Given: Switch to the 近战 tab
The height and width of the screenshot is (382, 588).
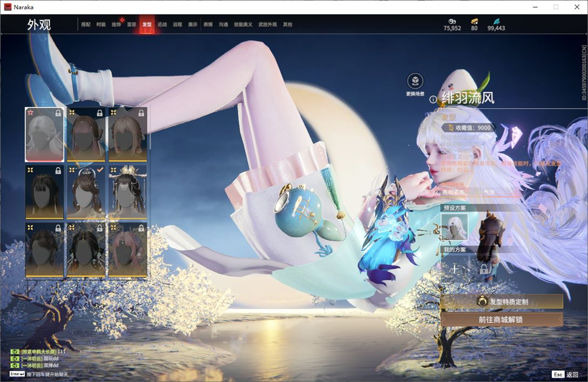Looking at the screenshot, I should [162, 24].
